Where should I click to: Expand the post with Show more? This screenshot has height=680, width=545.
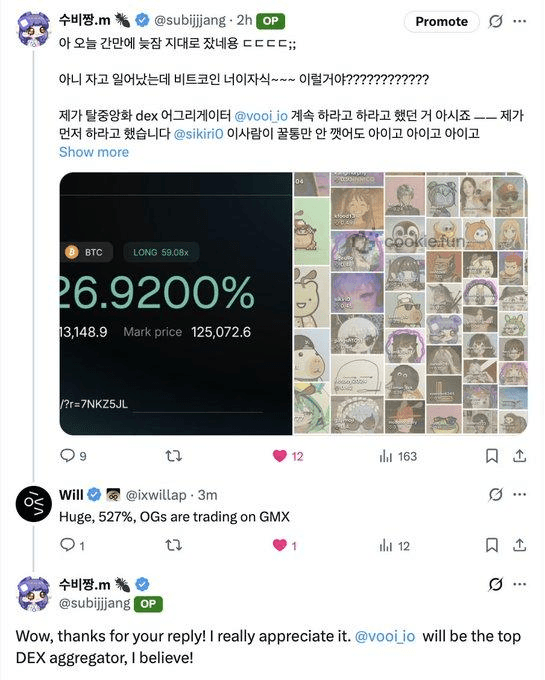tap(94, 152)
